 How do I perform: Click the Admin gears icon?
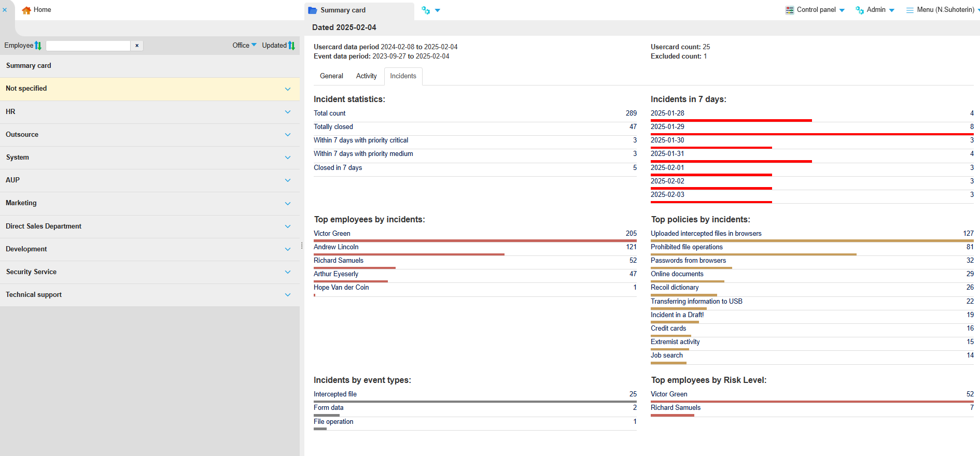[859, 10]
